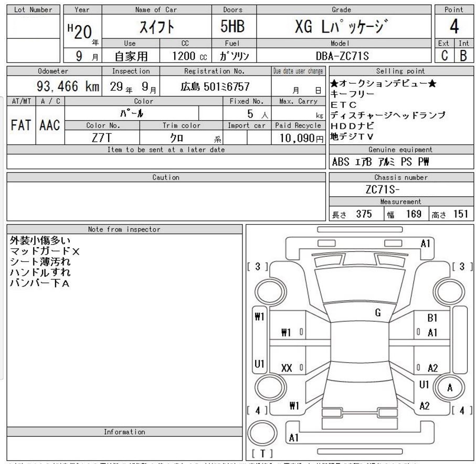Click the registration number 広島 501 cell
This screenshot has width=476, height=464.
(x=215, y=87)
